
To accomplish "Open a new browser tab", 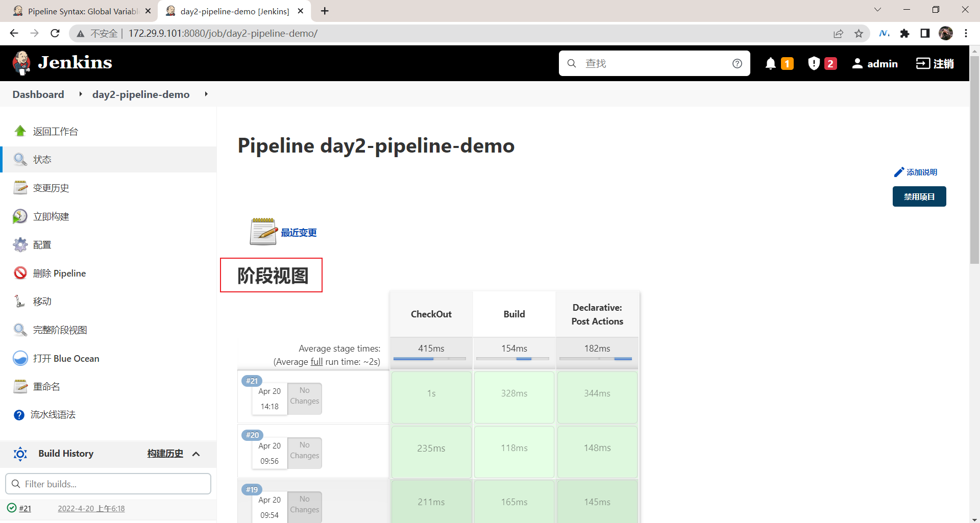I will pyautogui.click(x=325, y=11).
